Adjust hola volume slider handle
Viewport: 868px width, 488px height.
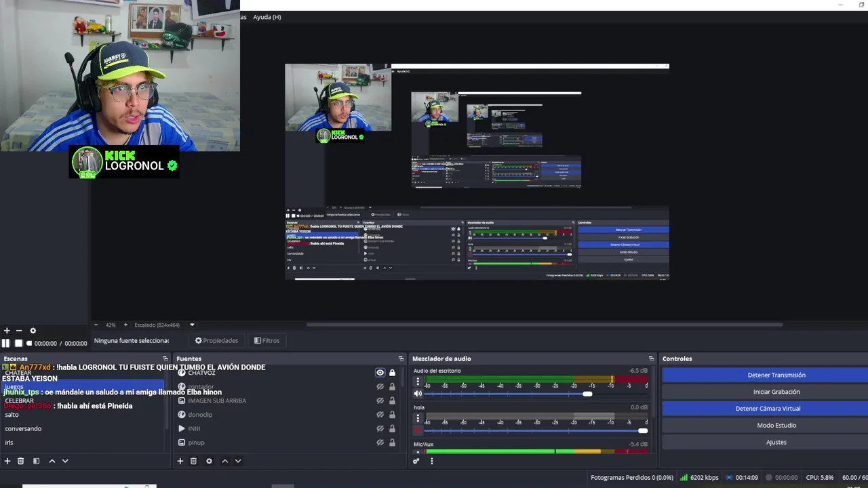(643, 430)
